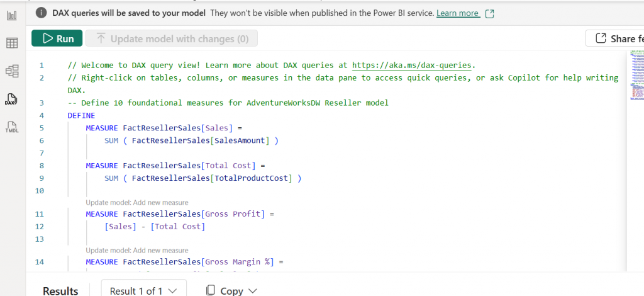Click the Share feedback button
644x296 pixels.
click(x=616, y=38)
